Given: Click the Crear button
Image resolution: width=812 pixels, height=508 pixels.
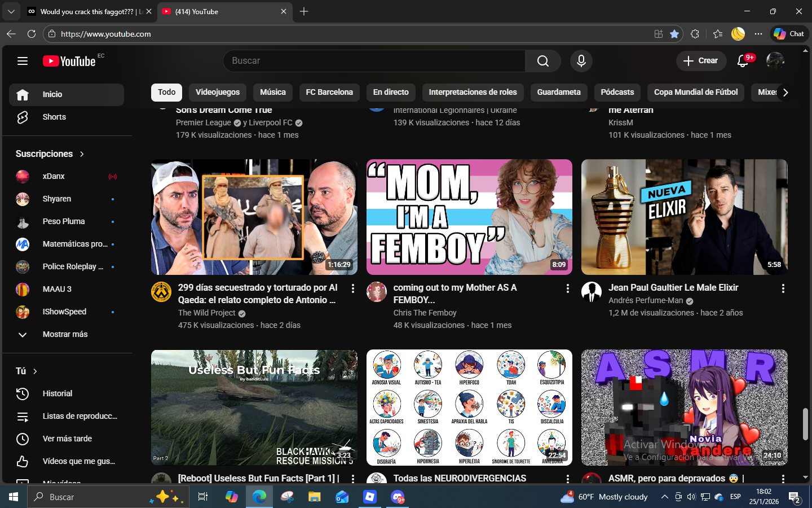Looking at the screenshot, I should [701, 61].
